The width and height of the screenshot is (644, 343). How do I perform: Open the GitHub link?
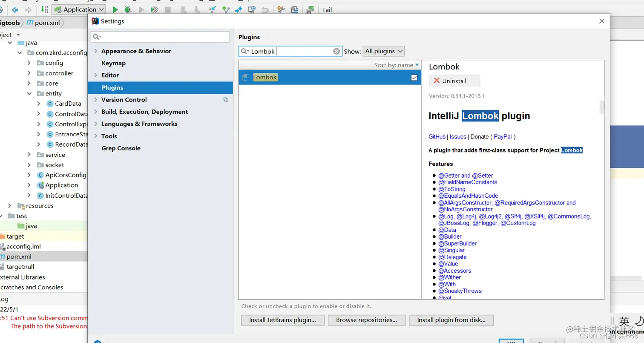(437, 137)
